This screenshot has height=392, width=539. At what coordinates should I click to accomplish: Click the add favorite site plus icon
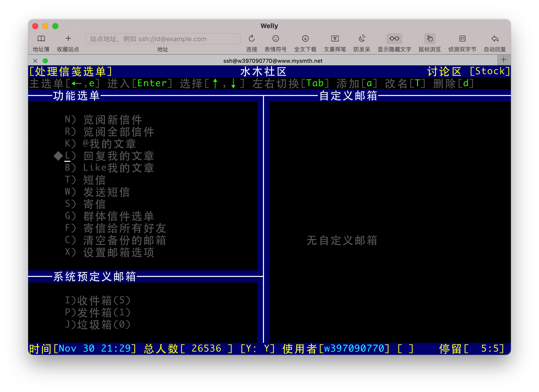68,39
